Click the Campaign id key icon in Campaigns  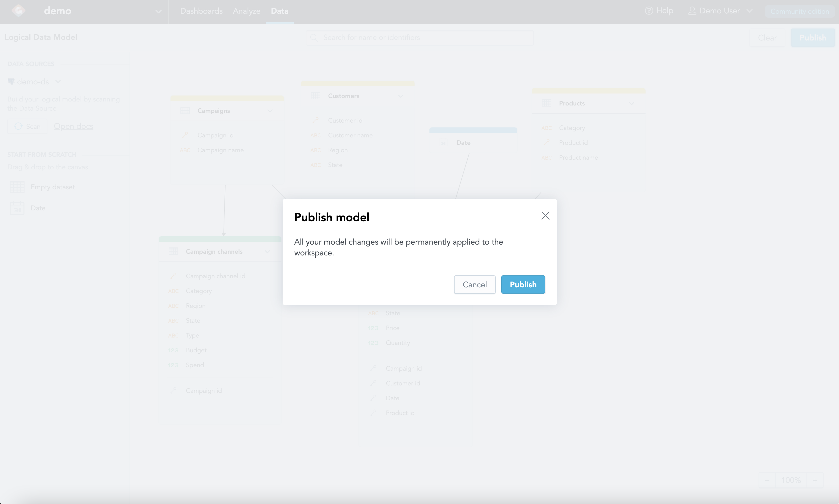tap(185, 135)
